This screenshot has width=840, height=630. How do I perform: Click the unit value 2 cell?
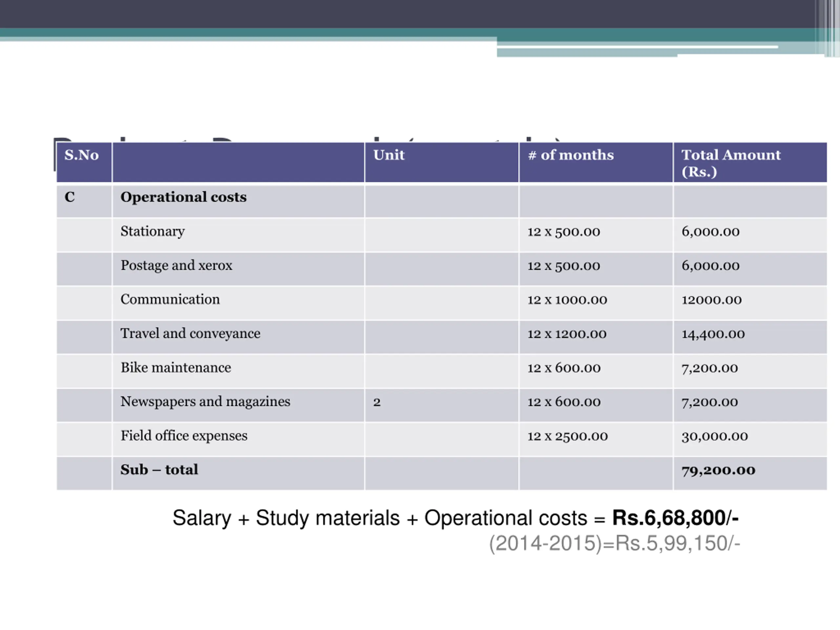click(377, 402)
